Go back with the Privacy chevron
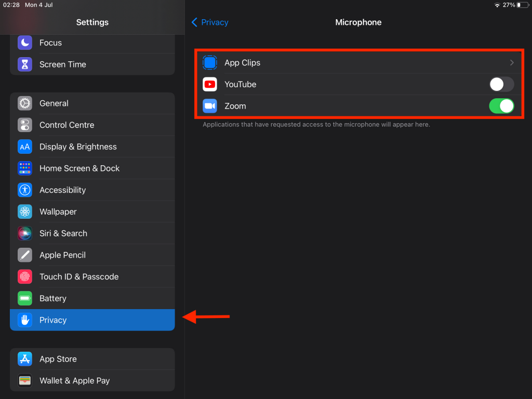The width and height of the screenshot is (532, 399). 194,22
